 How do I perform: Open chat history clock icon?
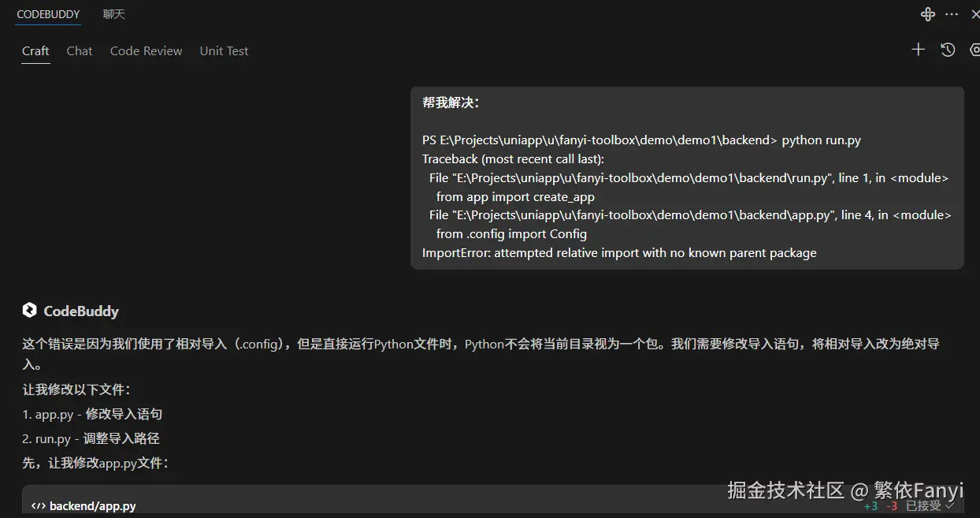(948, 50)
